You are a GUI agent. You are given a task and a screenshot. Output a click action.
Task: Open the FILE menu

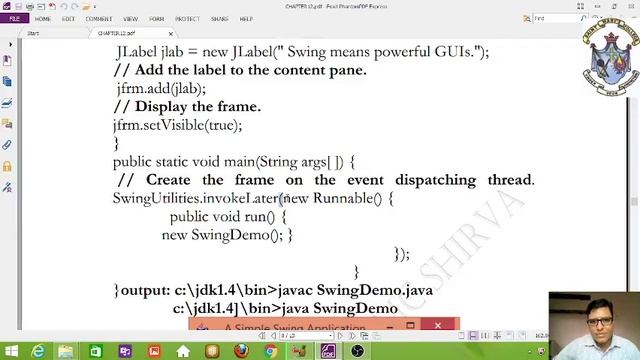pos(14,19)
